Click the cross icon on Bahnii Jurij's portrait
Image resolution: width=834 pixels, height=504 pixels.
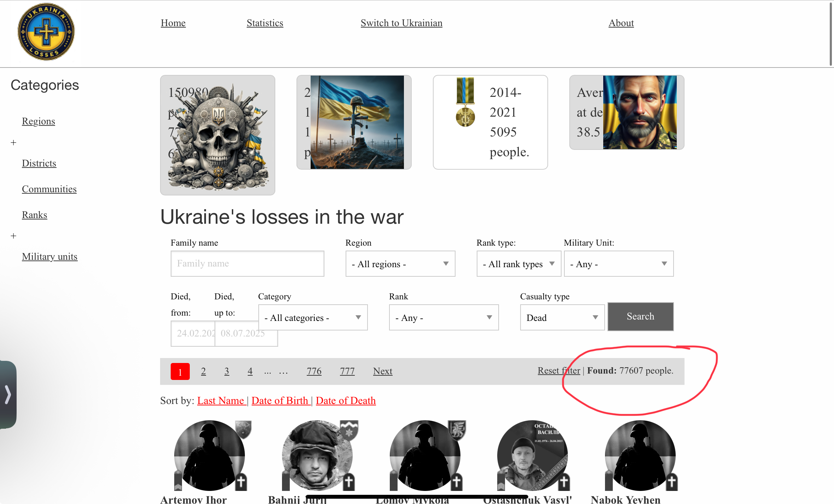pyautogui.click(x=349, y=482)
